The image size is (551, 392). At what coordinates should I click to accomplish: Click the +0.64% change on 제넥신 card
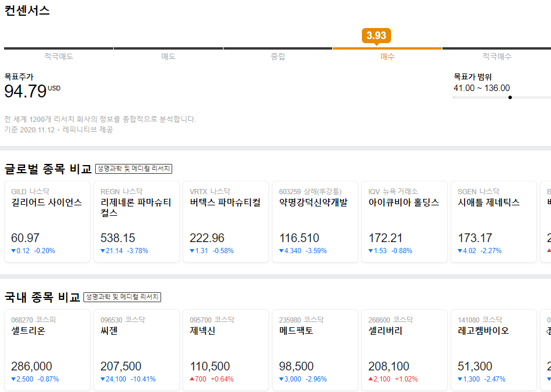(222, 379)
